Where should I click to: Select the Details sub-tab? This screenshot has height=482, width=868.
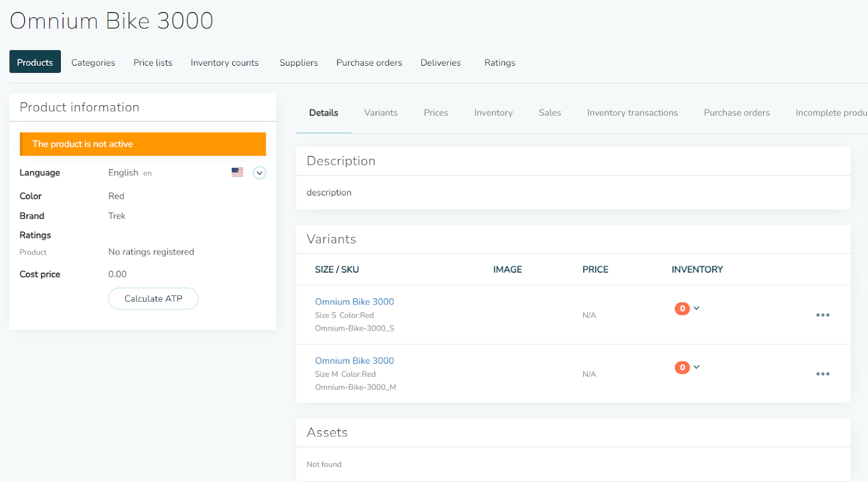[x=323, y=112]
